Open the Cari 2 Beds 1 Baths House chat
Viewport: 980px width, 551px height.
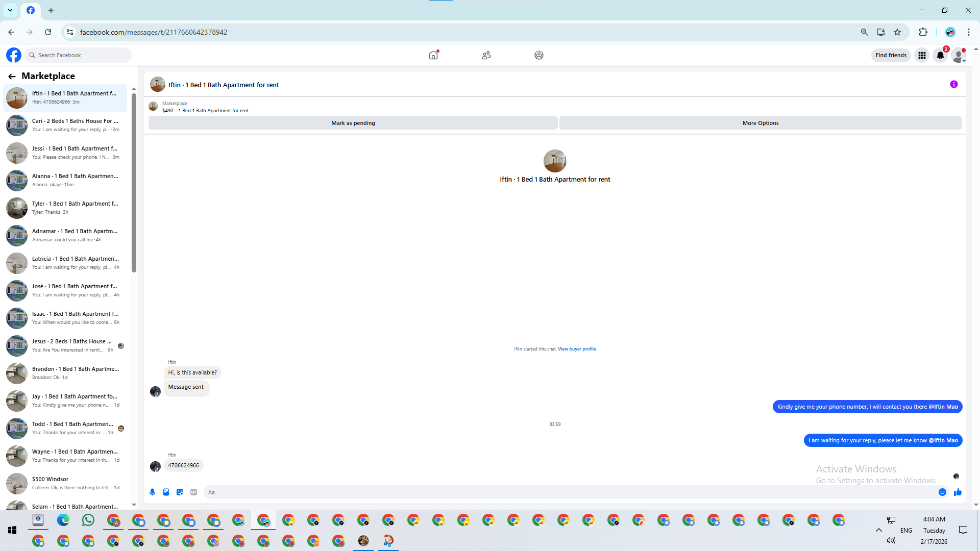(x=65, y=125)
